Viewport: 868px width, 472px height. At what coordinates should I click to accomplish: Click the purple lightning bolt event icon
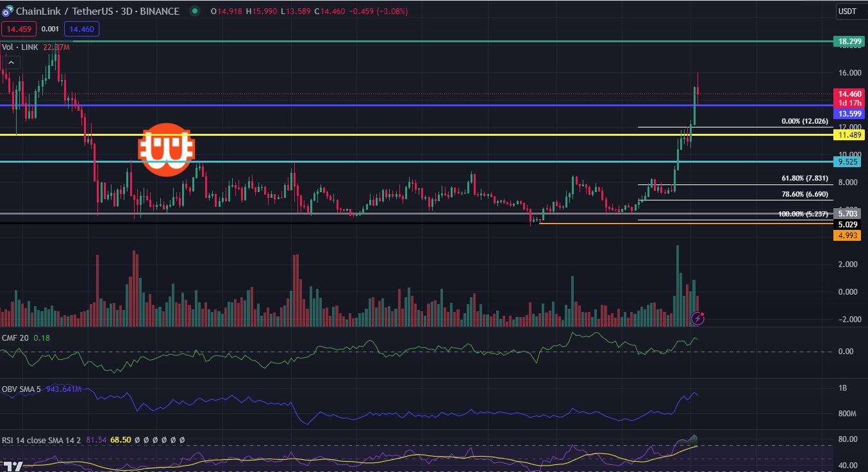(698, 318)
